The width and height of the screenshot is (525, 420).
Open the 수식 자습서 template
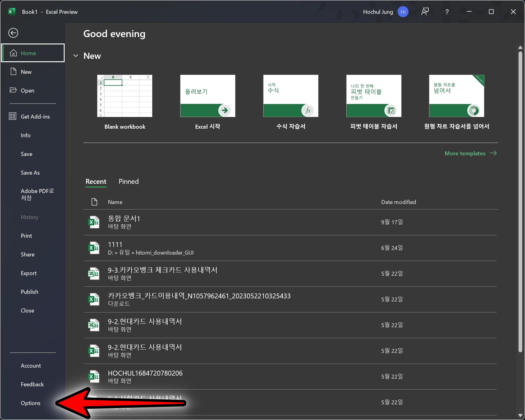tap(291, 102)
